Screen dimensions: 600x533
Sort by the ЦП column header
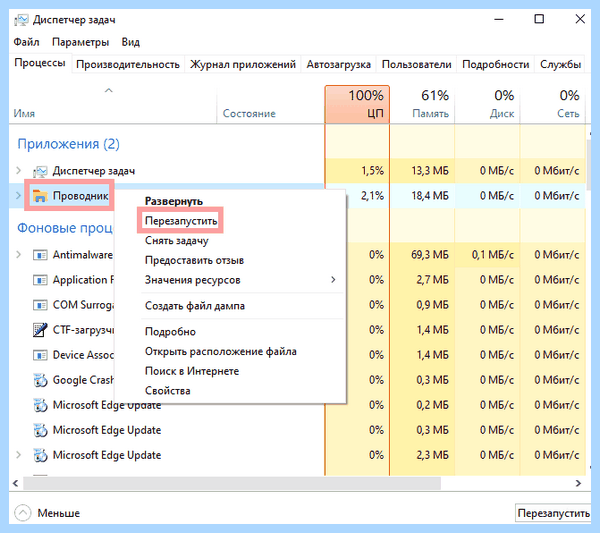click(x=357, y=104)
